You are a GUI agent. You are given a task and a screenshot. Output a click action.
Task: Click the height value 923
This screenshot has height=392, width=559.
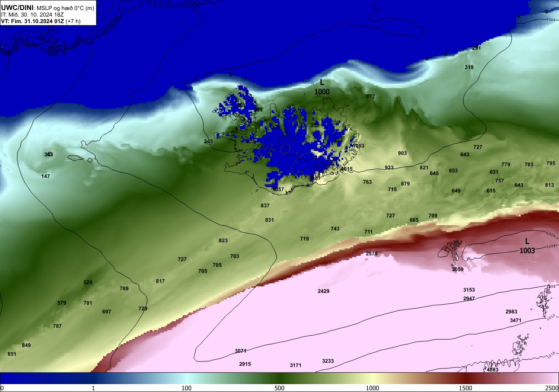pos(389,168)
